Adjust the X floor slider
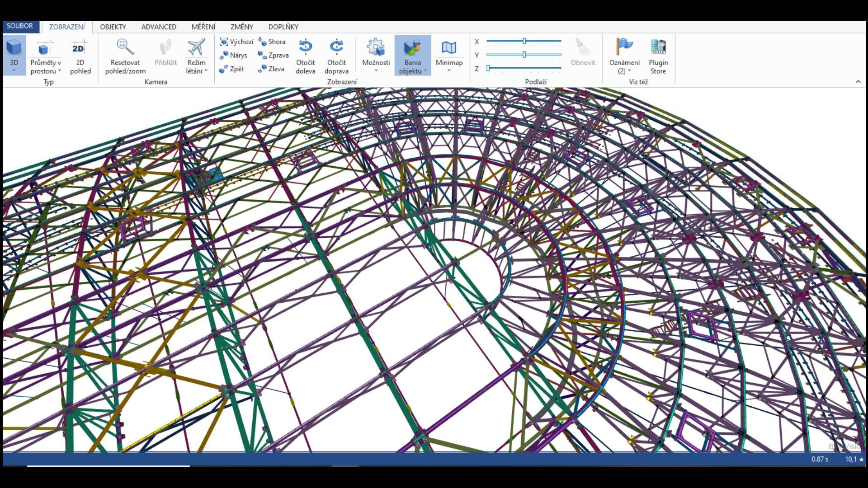Image resolution: width=868 pixels, height=488 pixels. [x=524, y=41]
